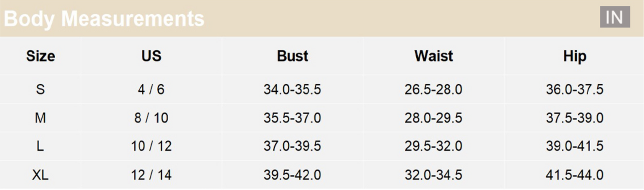Select the Bust column header
The image size is (644, 190).
click(x=292, y=56)
